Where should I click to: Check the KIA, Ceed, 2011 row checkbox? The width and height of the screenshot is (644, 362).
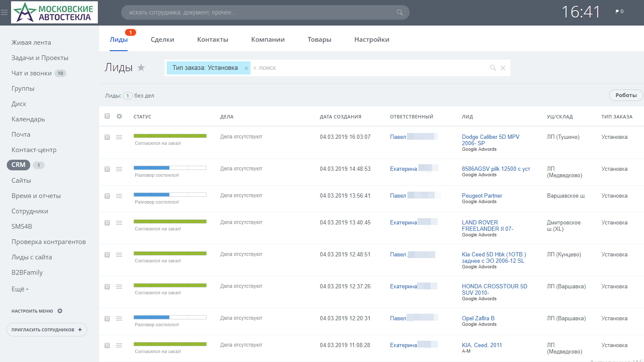107,345
